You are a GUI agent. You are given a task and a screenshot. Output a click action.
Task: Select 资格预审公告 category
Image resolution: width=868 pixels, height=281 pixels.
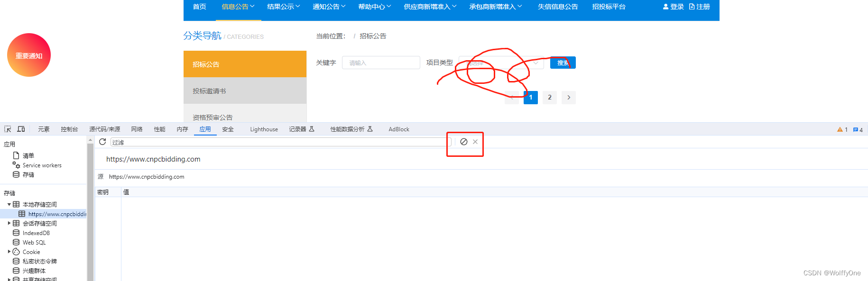(245, 113)
